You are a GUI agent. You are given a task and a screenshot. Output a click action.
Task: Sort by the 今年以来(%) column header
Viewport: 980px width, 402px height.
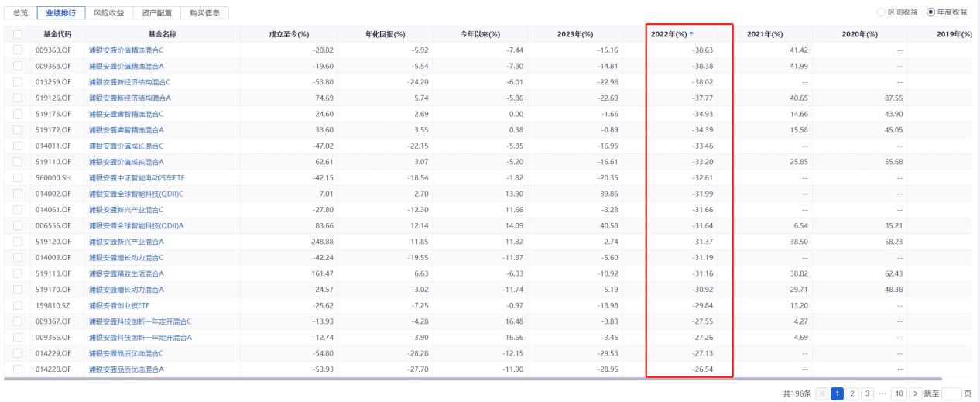pyautogui.click(x=479, y=34)
